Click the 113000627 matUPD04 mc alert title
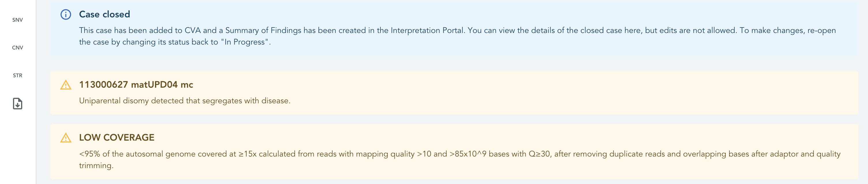Screen dimensions: 868x184 pyautogui.click(x=136, y=84)
